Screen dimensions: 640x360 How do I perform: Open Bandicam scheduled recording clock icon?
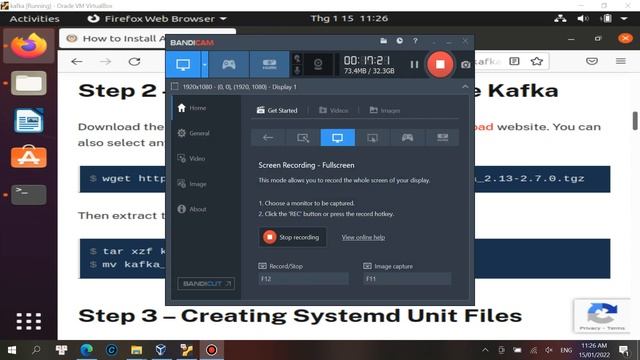click(400, 41)
